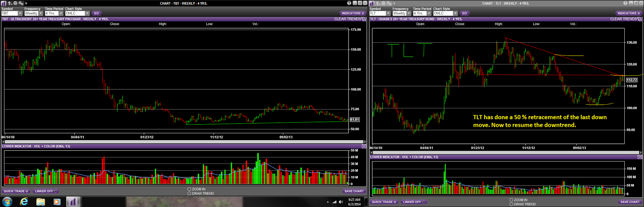Viewport: 644px width, 207px height.
Task: Select Zoom In radio in TLT window
Action: coord(511,200)
